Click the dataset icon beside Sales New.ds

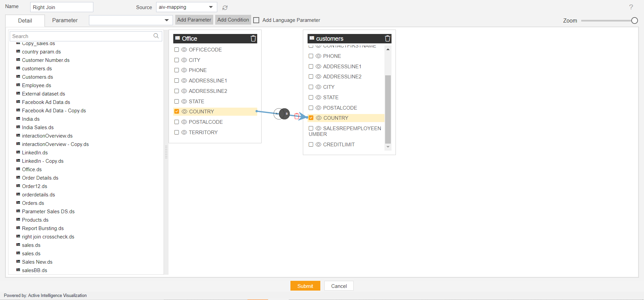coord(18,262)
